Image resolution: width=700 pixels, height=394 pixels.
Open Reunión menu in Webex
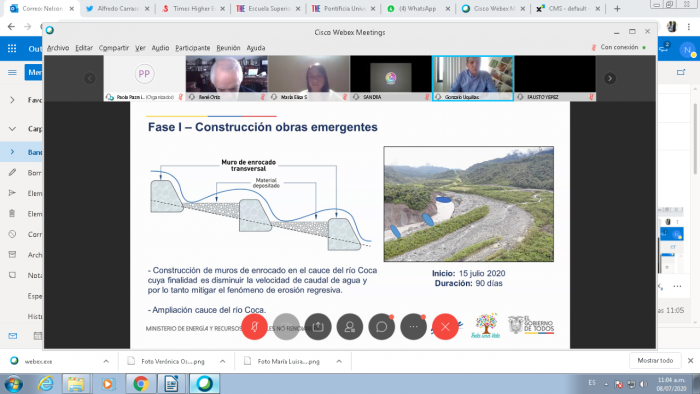tap(228, 48)
